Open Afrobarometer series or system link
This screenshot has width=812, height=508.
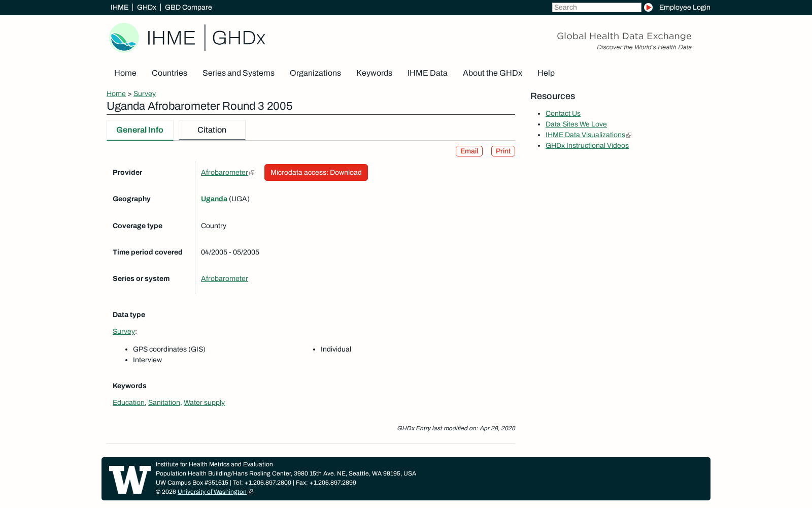(x=224, y=278)
